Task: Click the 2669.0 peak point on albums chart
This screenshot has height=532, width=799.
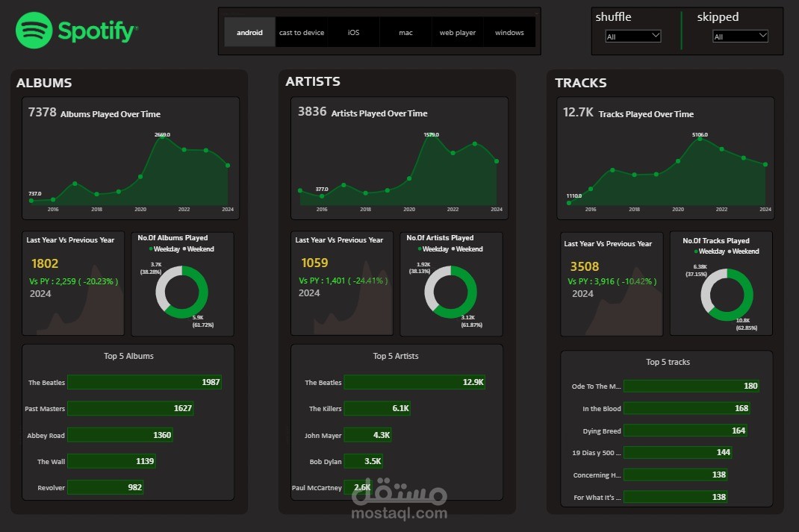Action: click(x=162, y=137)
